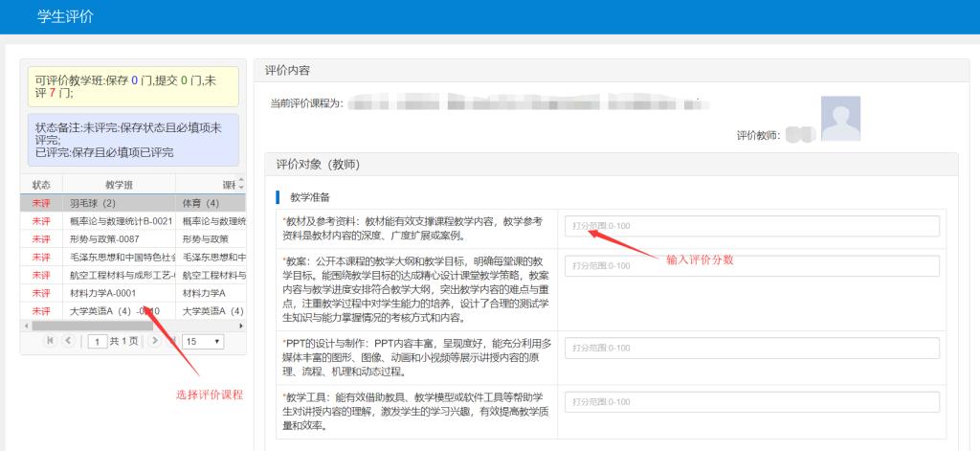Click score field for 教材及参考资料
Screen dimensions: 980x451
click(x=751, y=226)
